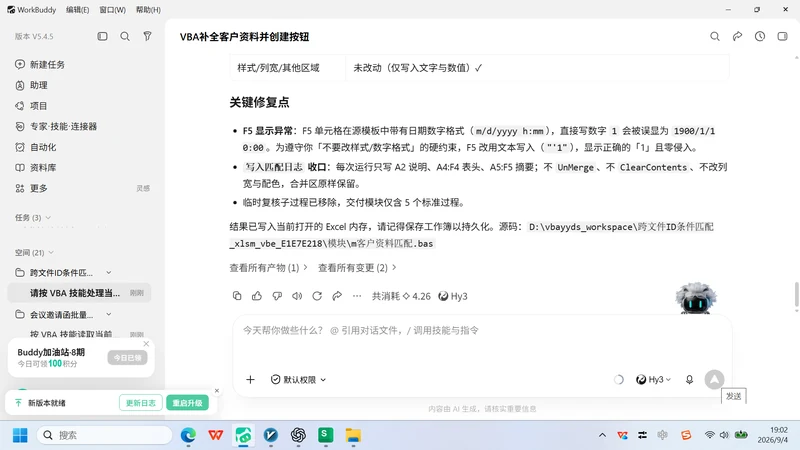Open the 编辑(E) menu
Image resolution: width=800 pixels, height=450 pixels.
pos(78,10)
